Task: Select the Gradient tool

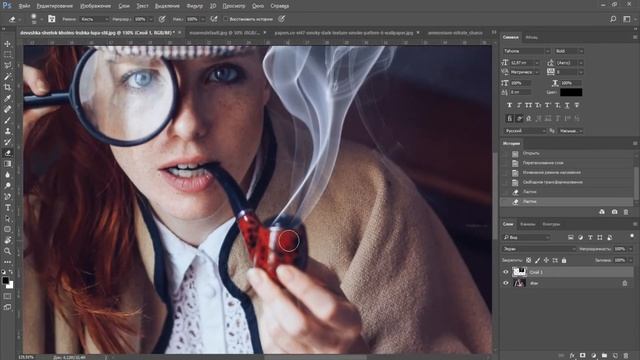Action: tap(7, 164)
